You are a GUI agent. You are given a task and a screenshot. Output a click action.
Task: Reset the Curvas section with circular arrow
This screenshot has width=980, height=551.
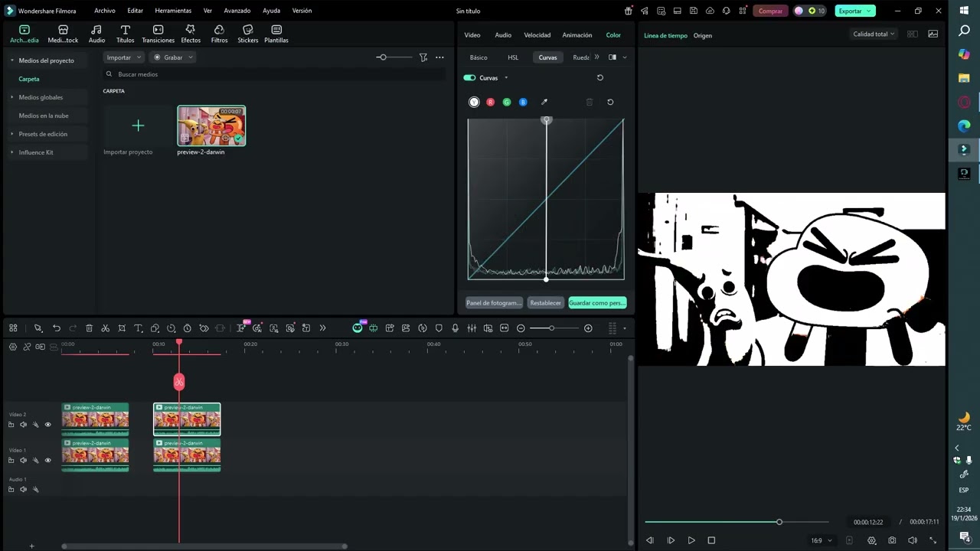pyautogui.click(x=600, y=78)
